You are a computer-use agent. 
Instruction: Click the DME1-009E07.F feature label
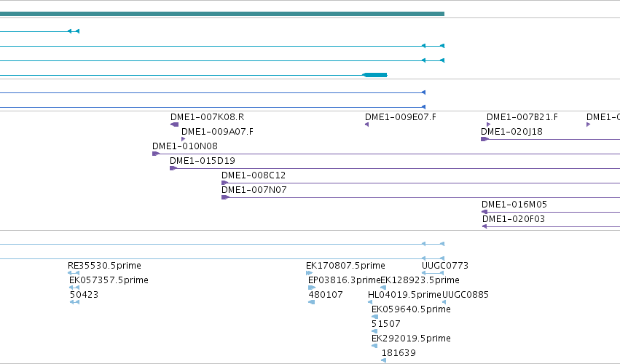(x=400, y=117)
